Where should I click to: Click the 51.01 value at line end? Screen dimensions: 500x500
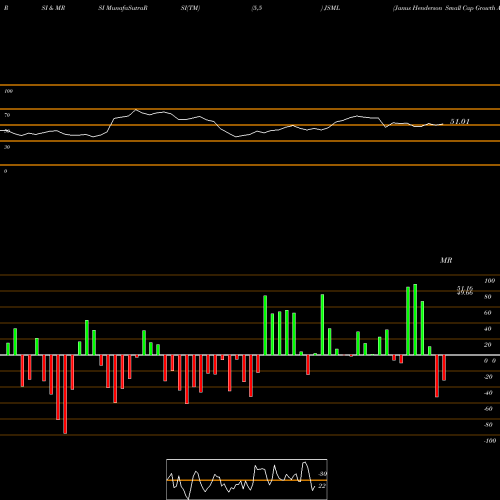460,122
